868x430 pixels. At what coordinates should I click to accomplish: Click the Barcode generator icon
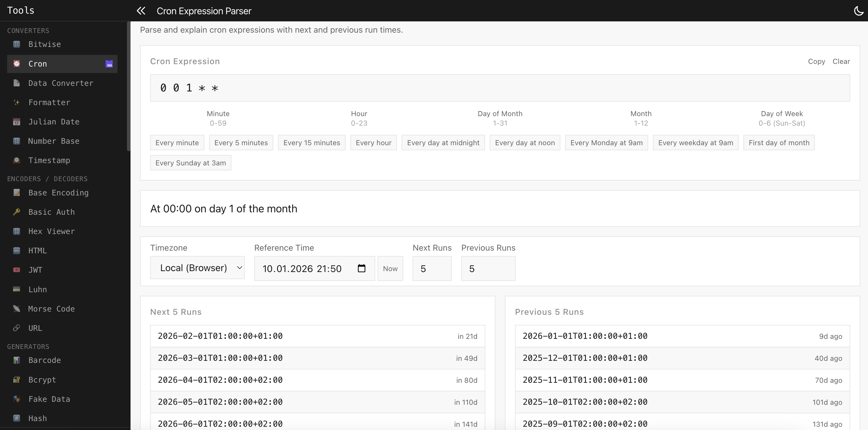click(17, 360)
